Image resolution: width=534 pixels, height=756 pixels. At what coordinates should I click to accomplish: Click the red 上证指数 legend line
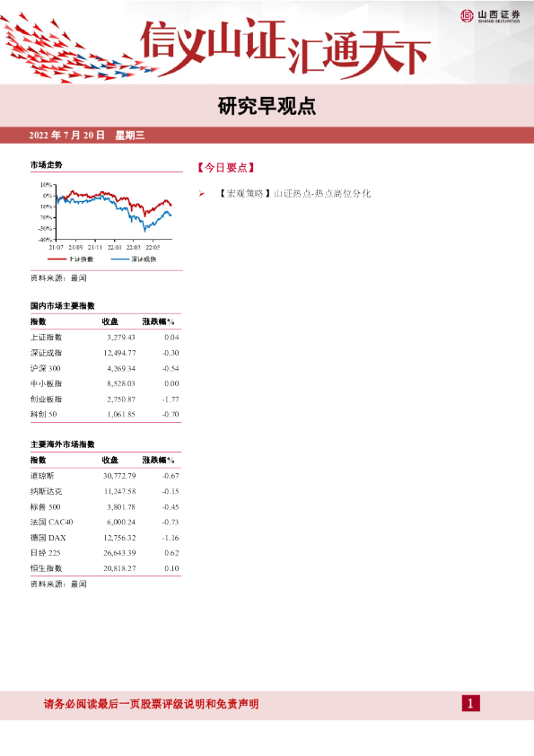pyautogui.click(x=57, y=259)
